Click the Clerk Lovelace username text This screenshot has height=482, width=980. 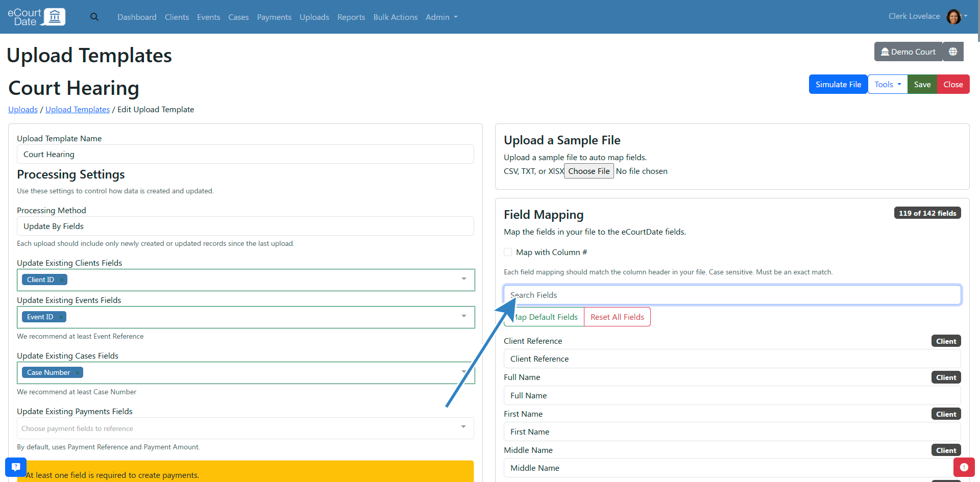(x=914, y=16)
